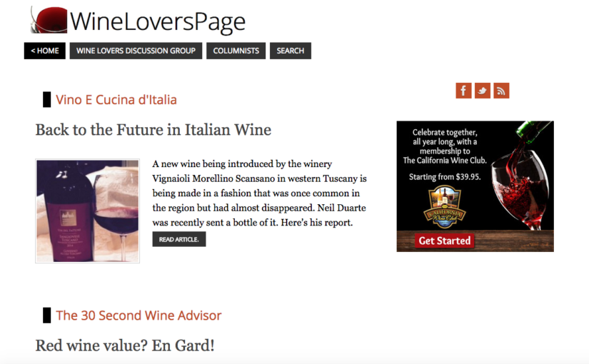The image size is (589, 364).
Task: Open the Facebook social icon
Action: pos(463,91)
